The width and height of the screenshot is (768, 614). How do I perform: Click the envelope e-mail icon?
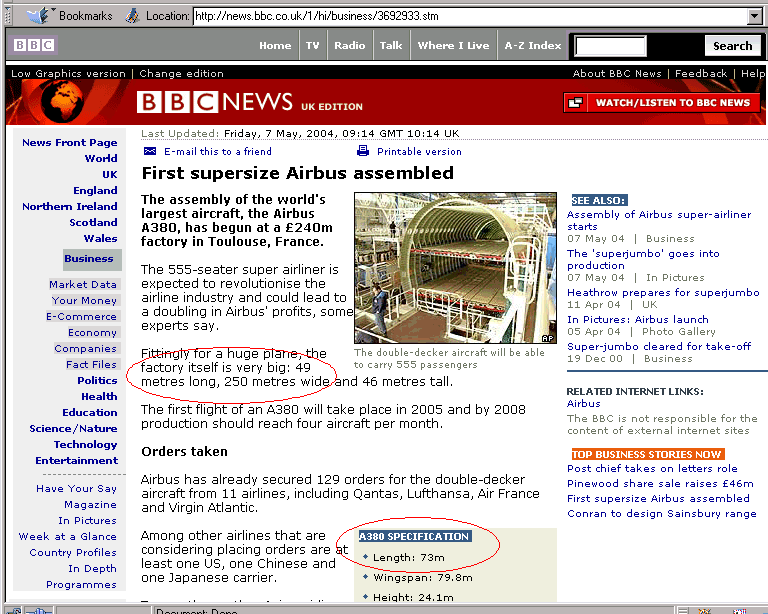click(x=149, y=151)
